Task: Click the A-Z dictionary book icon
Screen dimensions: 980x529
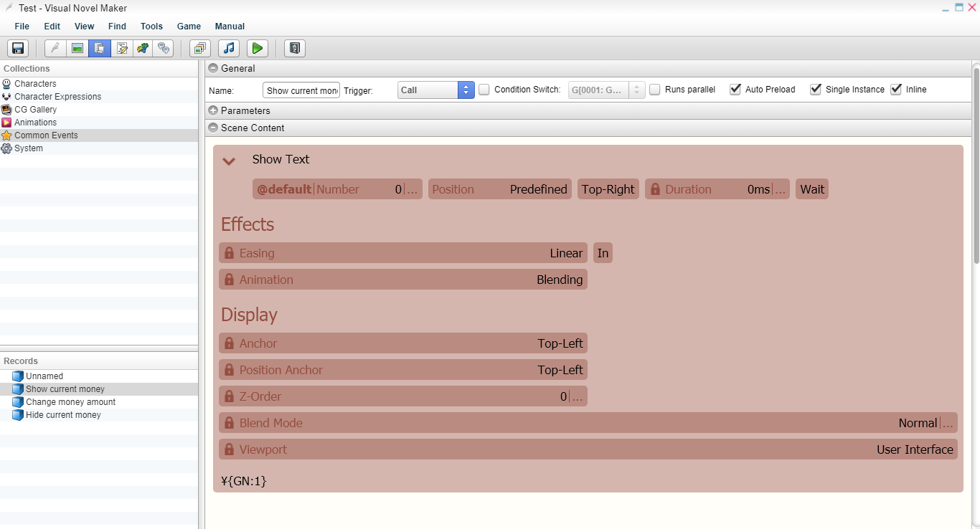Action: [x=295, y=48]
